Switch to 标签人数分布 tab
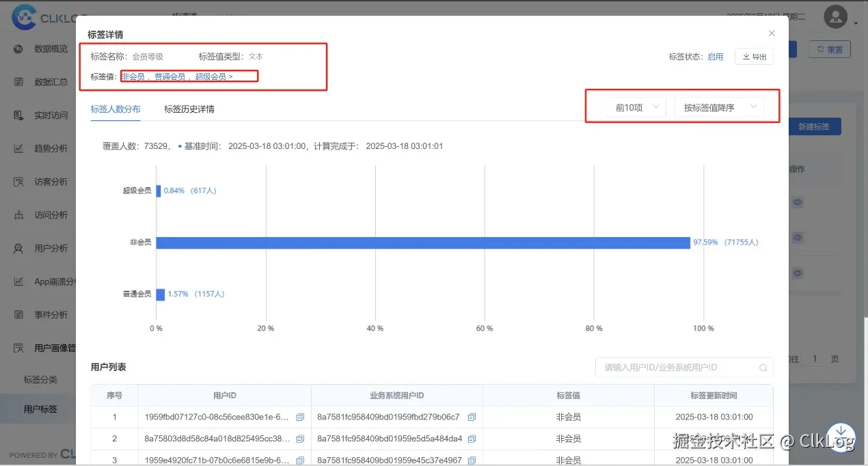Image resolution: width=868 pixels, height=466 pixels. [x=116, y=109]
